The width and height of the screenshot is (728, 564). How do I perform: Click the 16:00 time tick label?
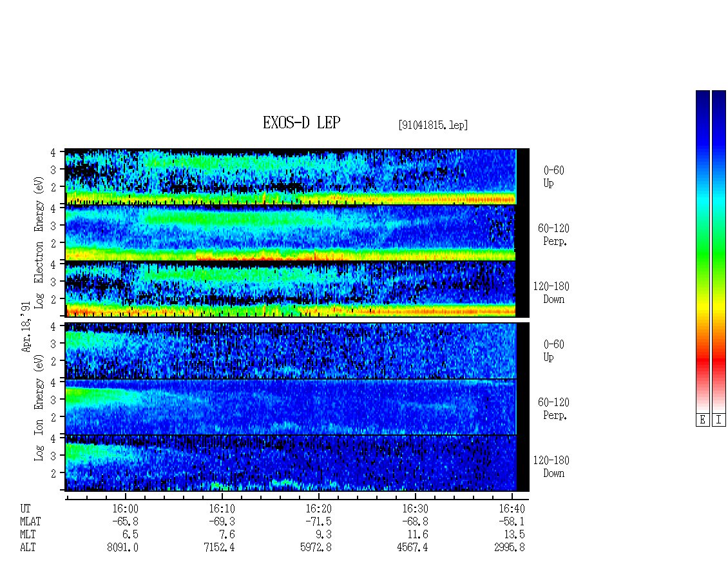tap(125, 509)
